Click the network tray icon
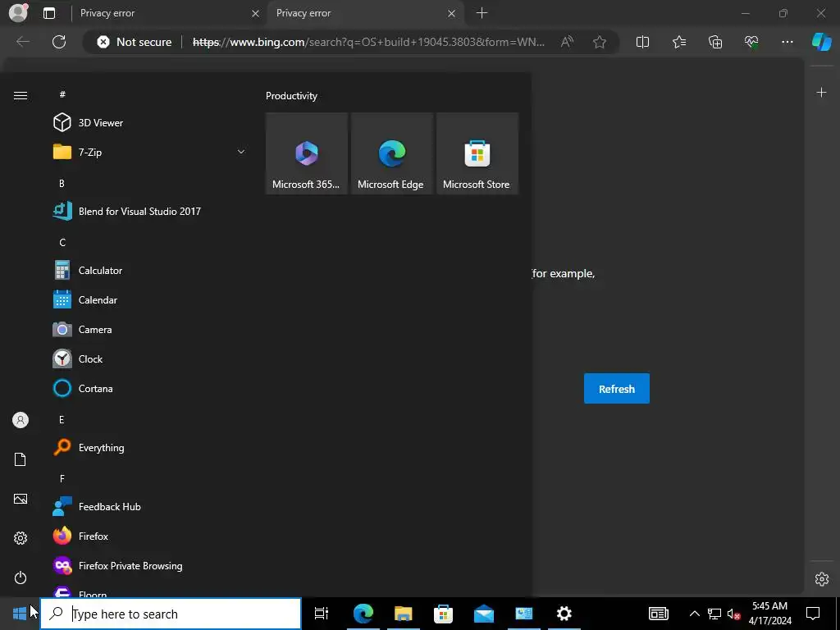Image resolution: width=840 pixels, height=630 pixels. [714, 614]
